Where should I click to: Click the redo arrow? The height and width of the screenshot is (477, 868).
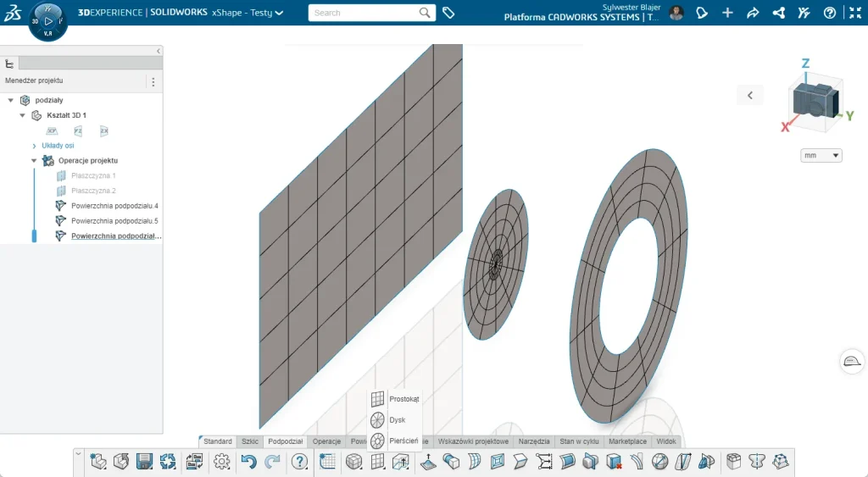coord(272,461)
